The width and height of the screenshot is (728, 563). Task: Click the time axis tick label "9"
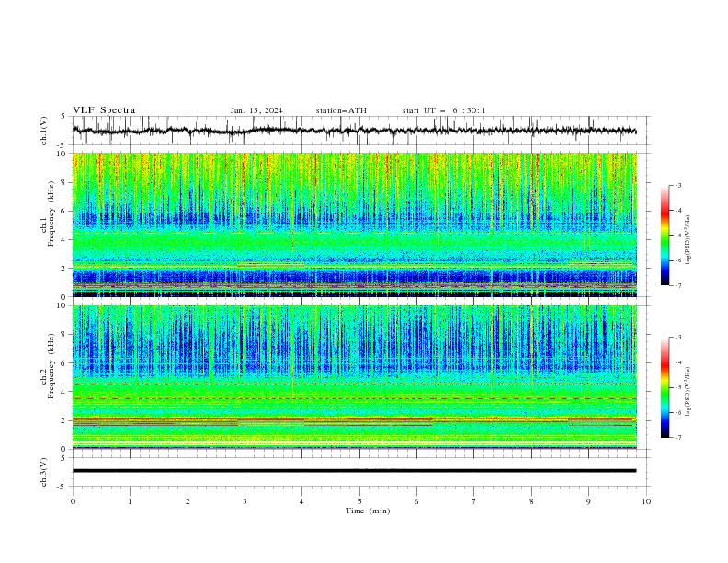[588, 501]
